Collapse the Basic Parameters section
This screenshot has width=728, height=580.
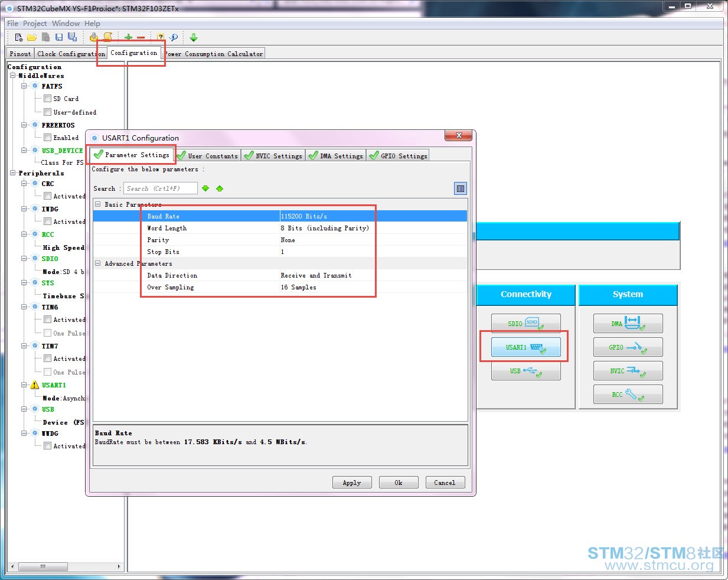98,204
